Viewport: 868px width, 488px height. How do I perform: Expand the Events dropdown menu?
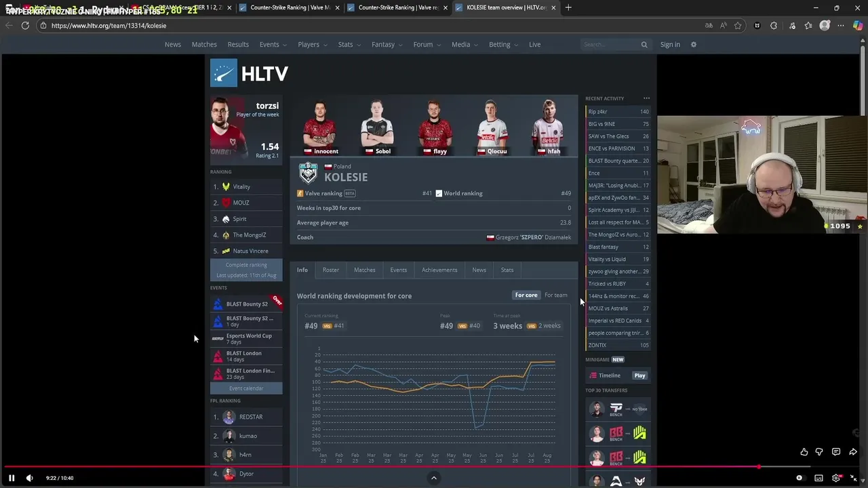click(x=273, y=45)
